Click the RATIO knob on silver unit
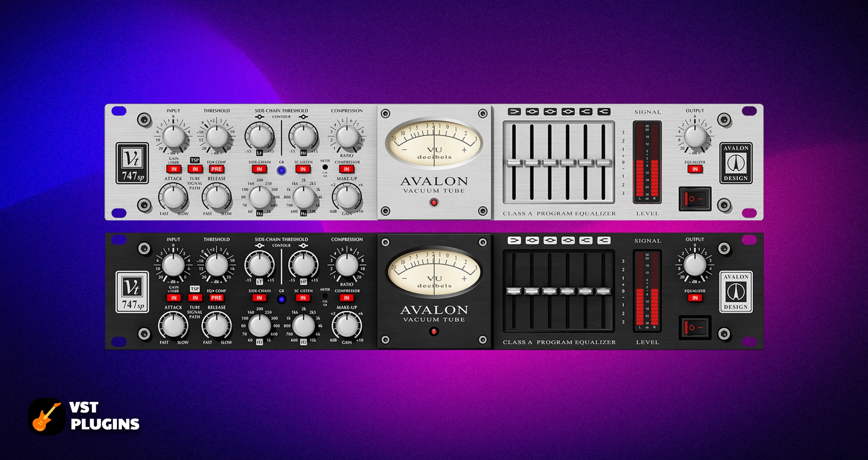The width and height of the screenshot is (868, 460). point(347,136)
